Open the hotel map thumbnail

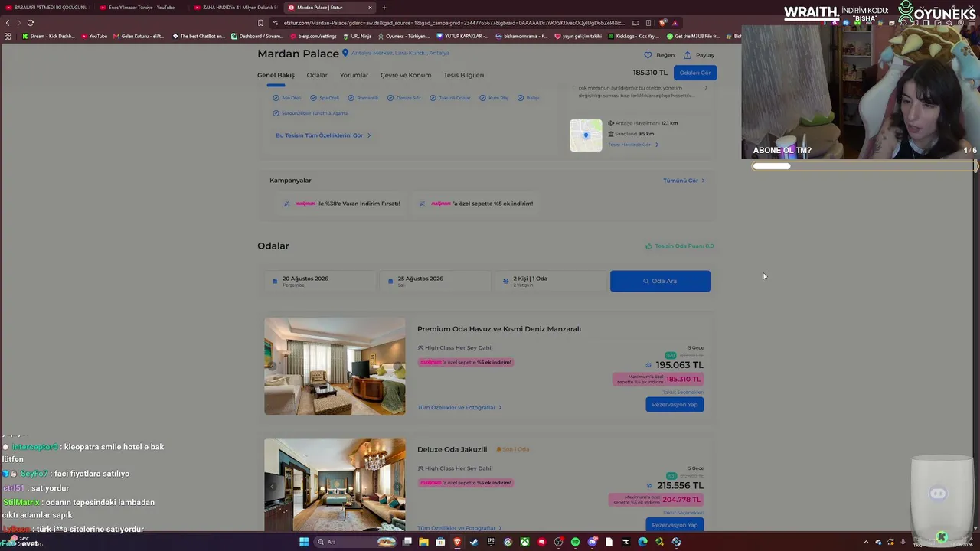(586, 135)
